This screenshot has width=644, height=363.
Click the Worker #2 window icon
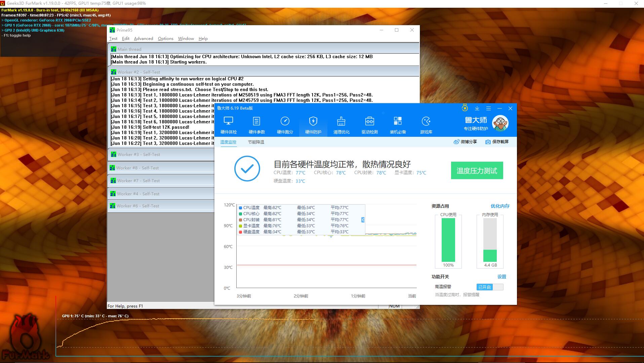click(114, 72)
